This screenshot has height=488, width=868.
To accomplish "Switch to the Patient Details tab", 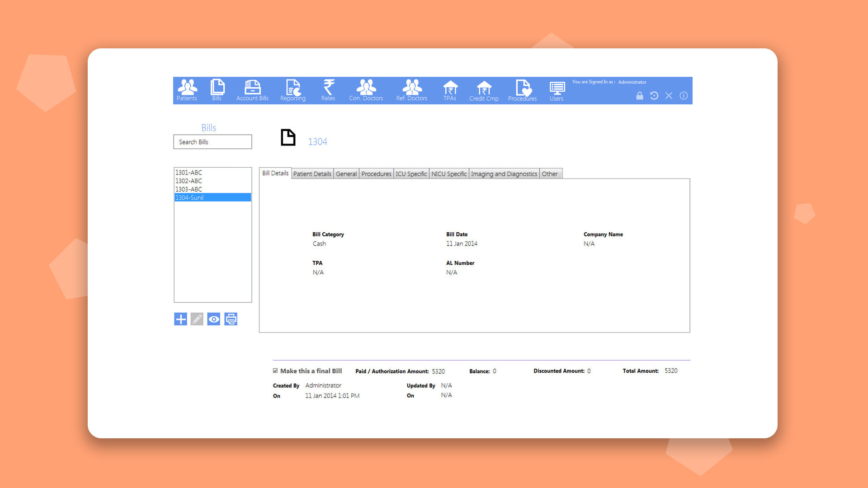I will (312, 174).
